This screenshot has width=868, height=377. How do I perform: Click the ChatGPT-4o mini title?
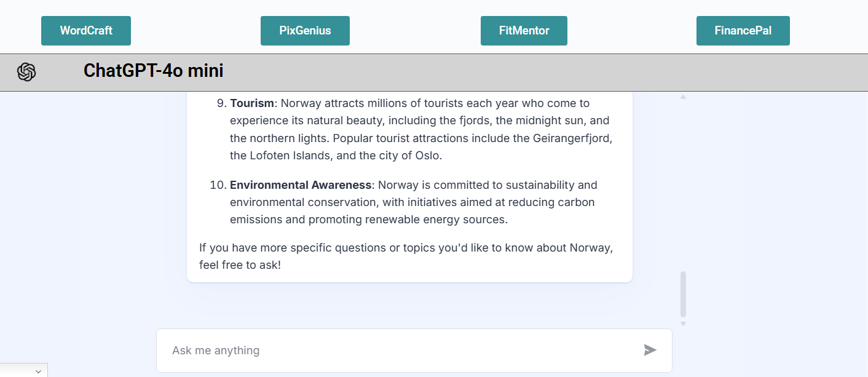pyautogui.click(x=154, y=71)
